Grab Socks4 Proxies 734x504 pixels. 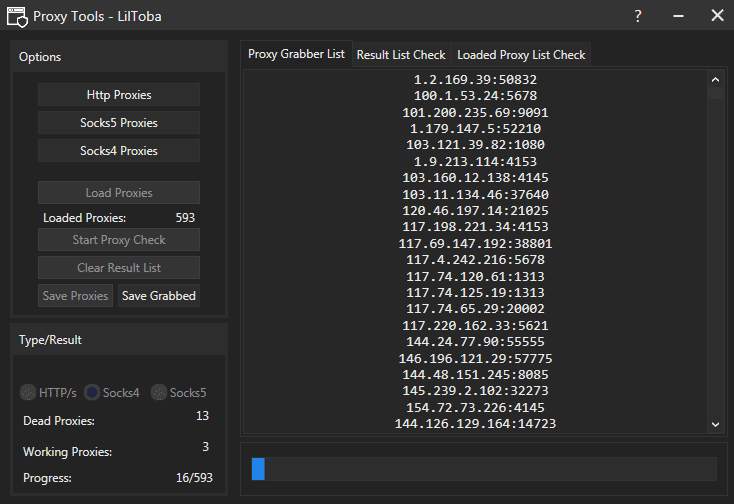coord(119,151)
